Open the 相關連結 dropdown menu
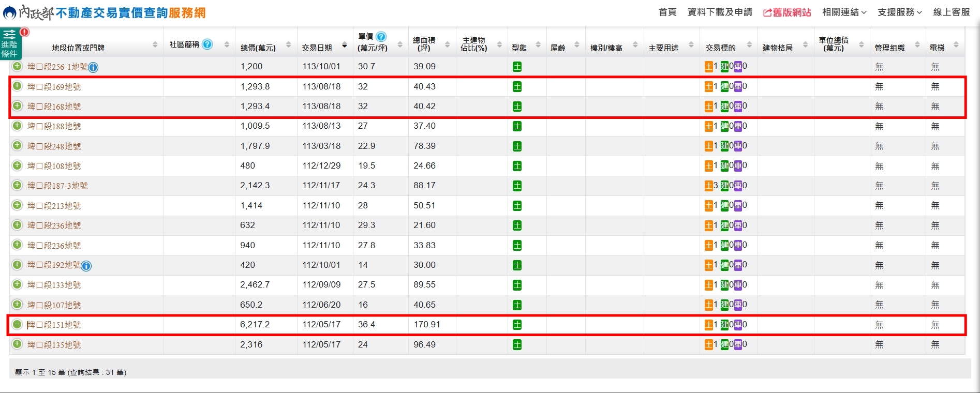The height and width of the screenshot is (393, 980). [844, 12]
